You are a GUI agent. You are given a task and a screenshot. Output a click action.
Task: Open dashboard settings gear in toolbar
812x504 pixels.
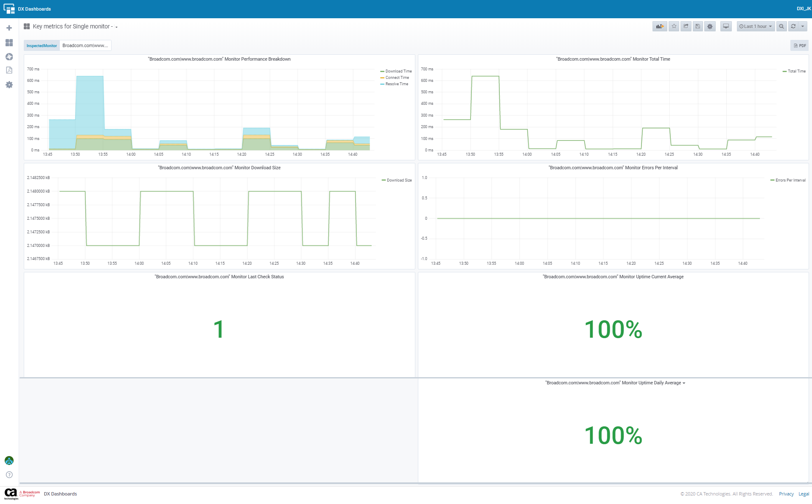pyautogui.click(x=710, y=26)
